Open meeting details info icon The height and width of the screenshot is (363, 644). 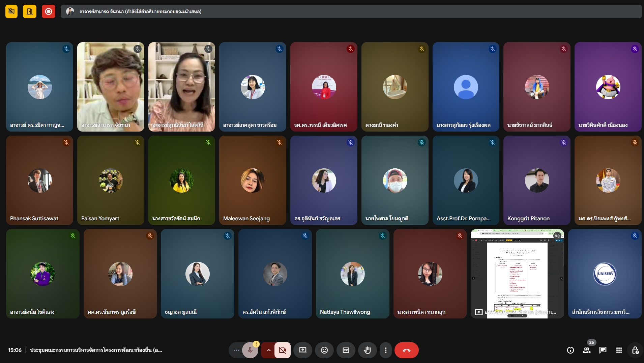pyautogui.click(x=570, y=350)
